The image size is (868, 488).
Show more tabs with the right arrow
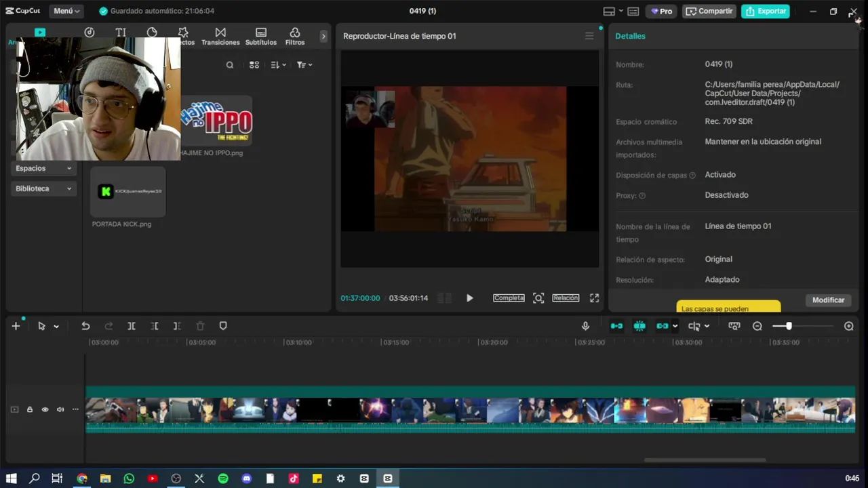point(323,37)
